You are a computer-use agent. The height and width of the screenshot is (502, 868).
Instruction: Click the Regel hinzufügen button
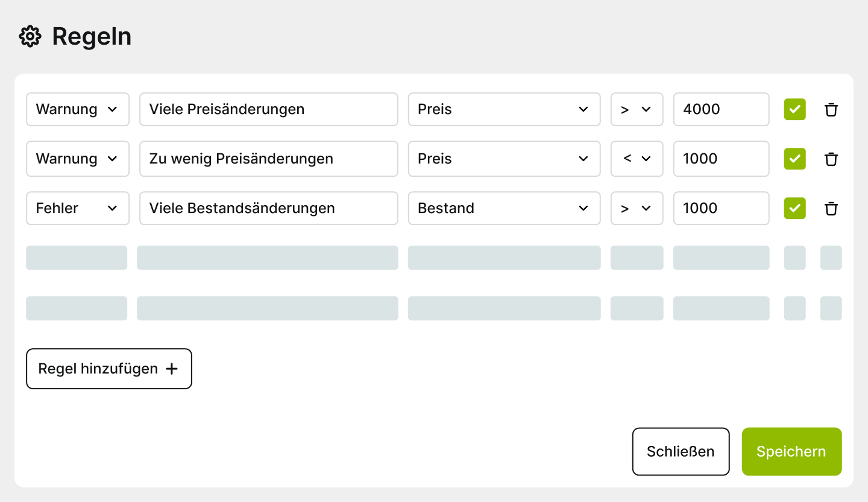(x=108, y=368)
